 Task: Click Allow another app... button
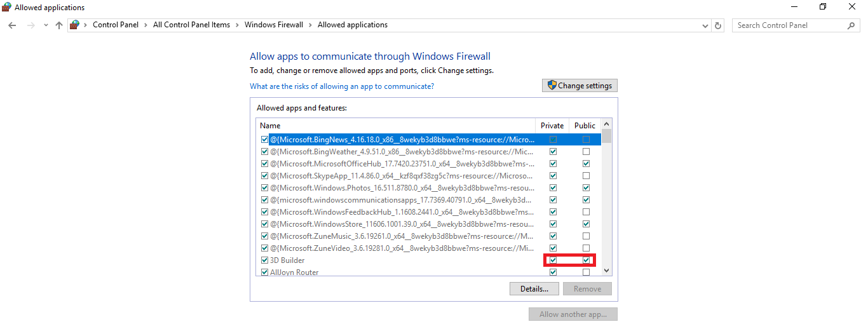573,314
